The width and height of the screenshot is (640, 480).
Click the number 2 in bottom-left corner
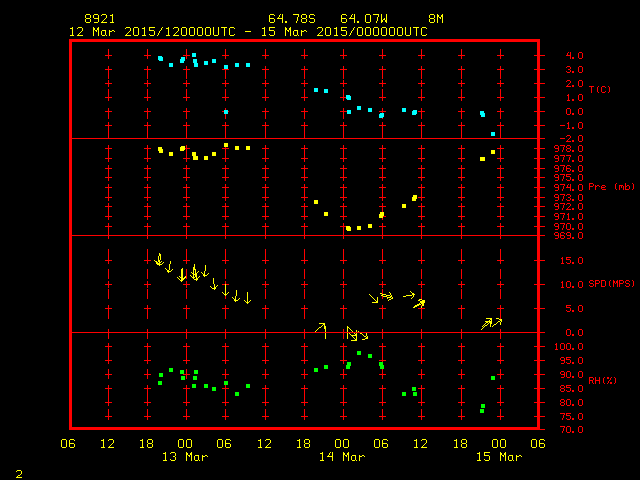18,472
